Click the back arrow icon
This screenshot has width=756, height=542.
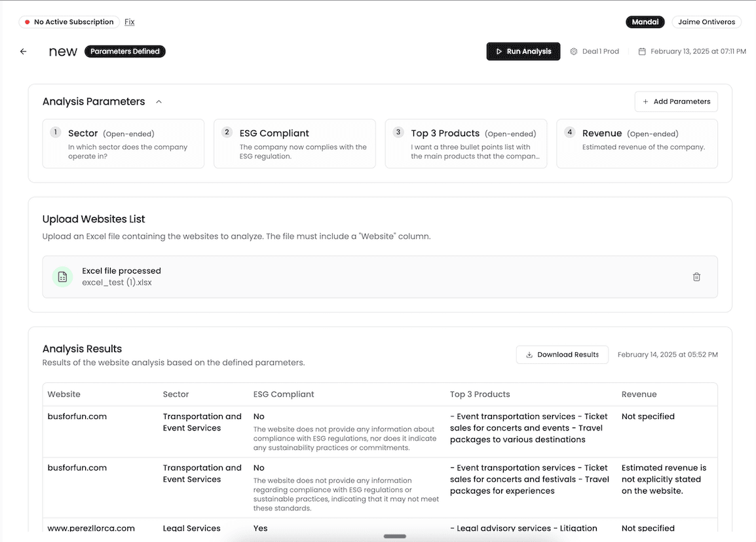pyautogui.click(x=24, y=52)
